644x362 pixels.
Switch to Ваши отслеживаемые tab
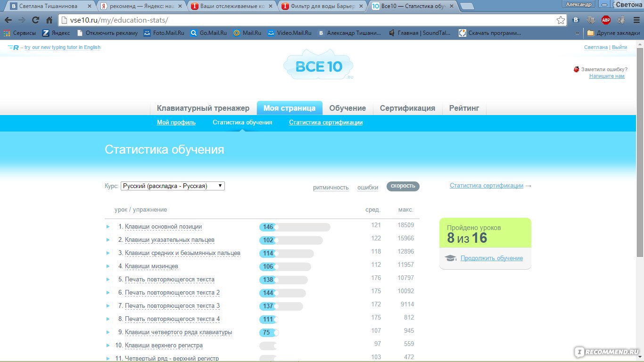231,6
